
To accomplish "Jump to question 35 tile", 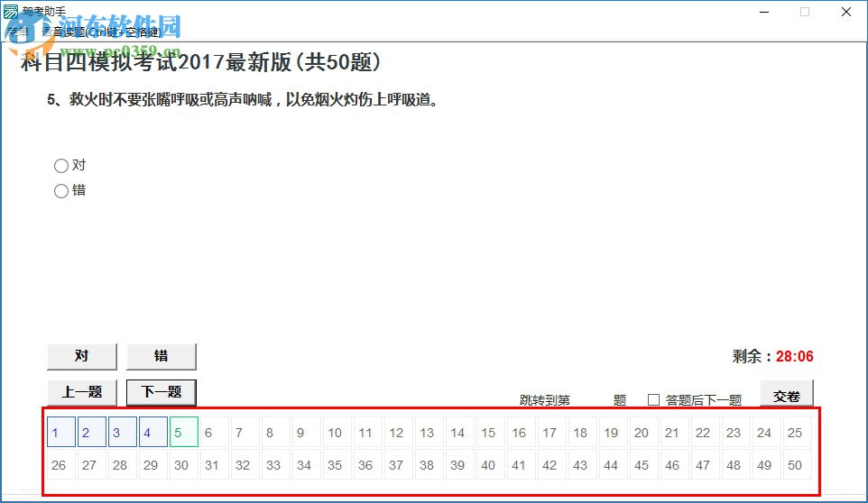I will pyautogui.click(x=337, y=464).
